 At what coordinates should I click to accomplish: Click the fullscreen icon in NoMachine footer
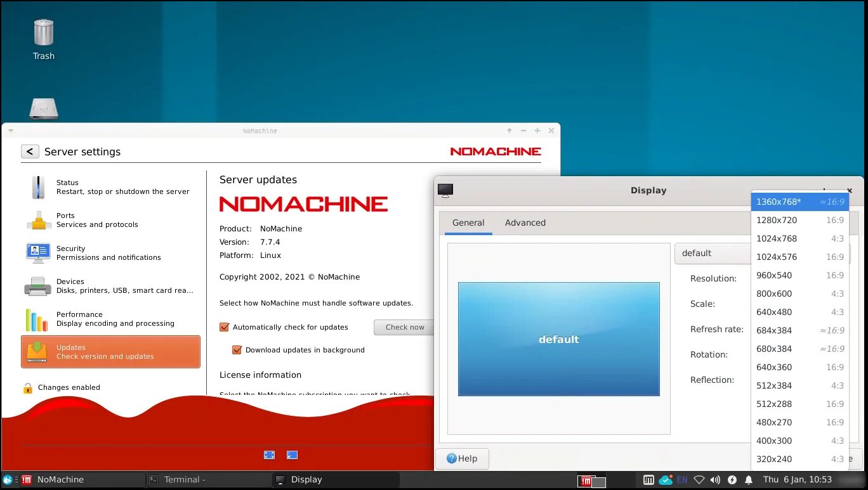269,455
